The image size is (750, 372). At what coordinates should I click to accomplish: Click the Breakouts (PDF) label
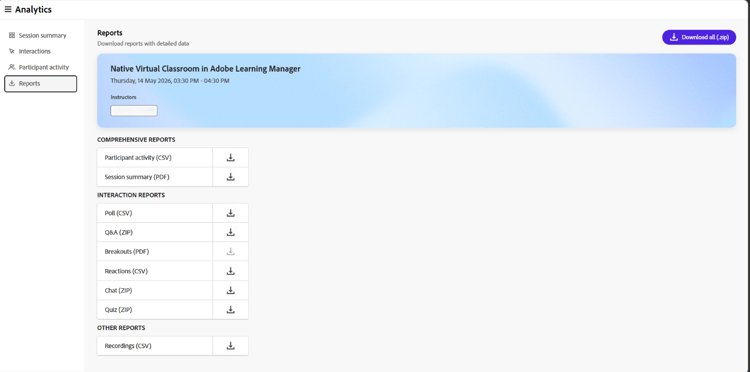127,252
